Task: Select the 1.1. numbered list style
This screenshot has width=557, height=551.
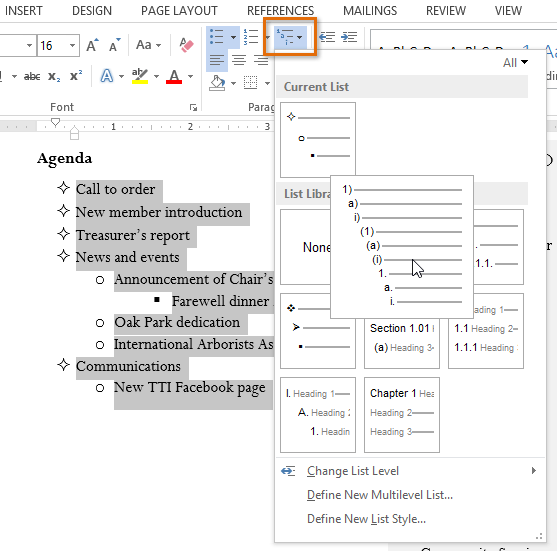Action: pyautogui.click(x=498, y=247)
